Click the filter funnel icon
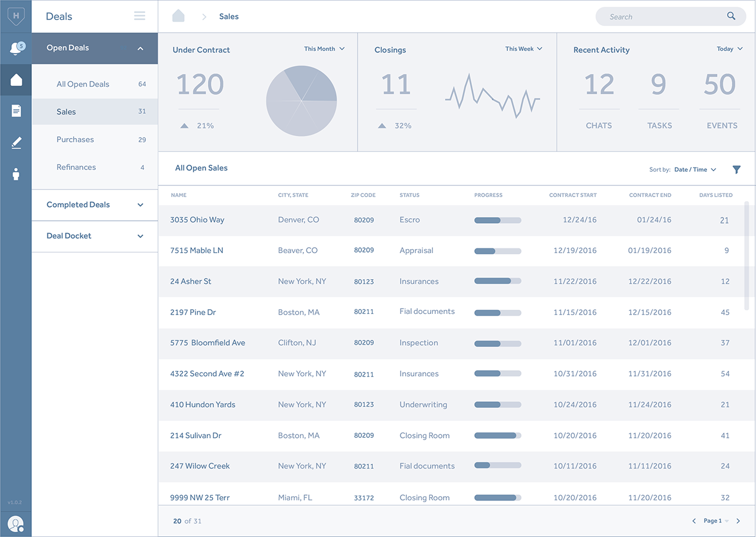Screen dimensions: 756x537 click(737, 169)
